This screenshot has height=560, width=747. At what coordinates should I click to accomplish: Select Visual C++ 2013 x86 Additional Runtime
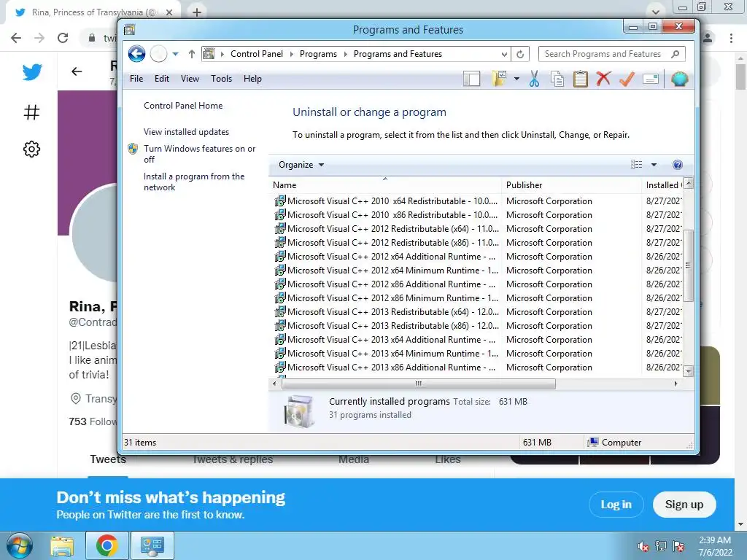(477, 367)
